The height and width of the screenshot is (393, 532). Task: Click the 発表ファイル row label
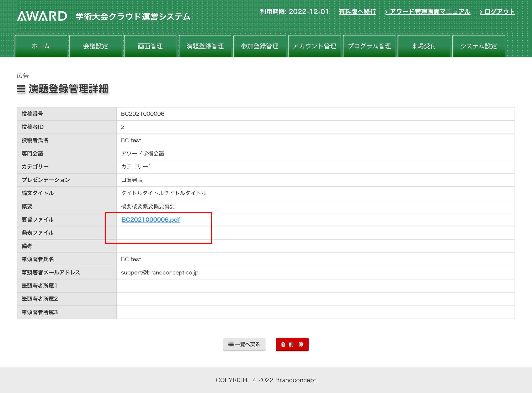click(x=38, y=233)
